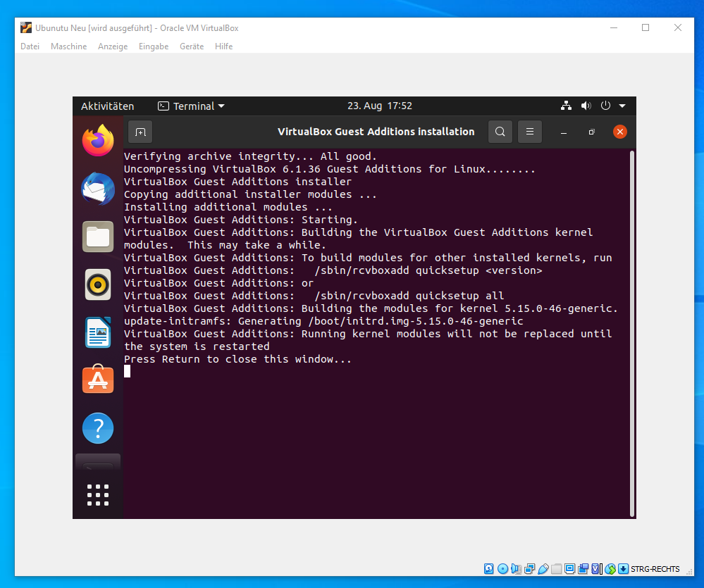Open the Maschine menu in VirtualBox
Image resolution: width=704 pixels, height=588 pixels.
click(x=68, y=46)
